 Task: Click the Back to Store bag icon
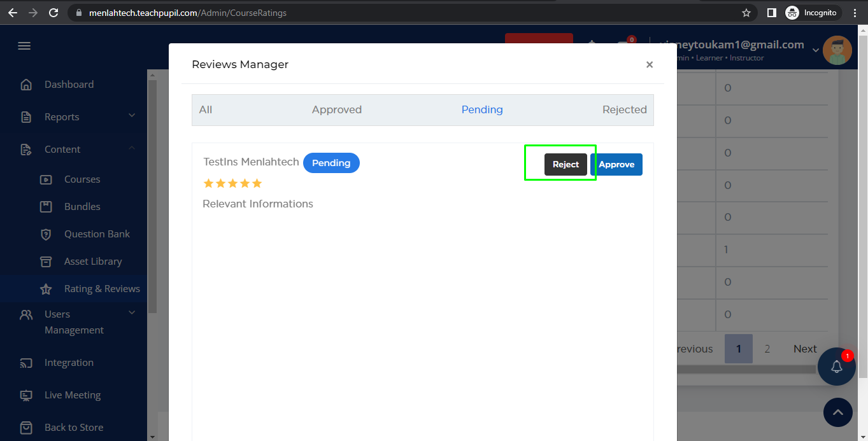[26, 427]
